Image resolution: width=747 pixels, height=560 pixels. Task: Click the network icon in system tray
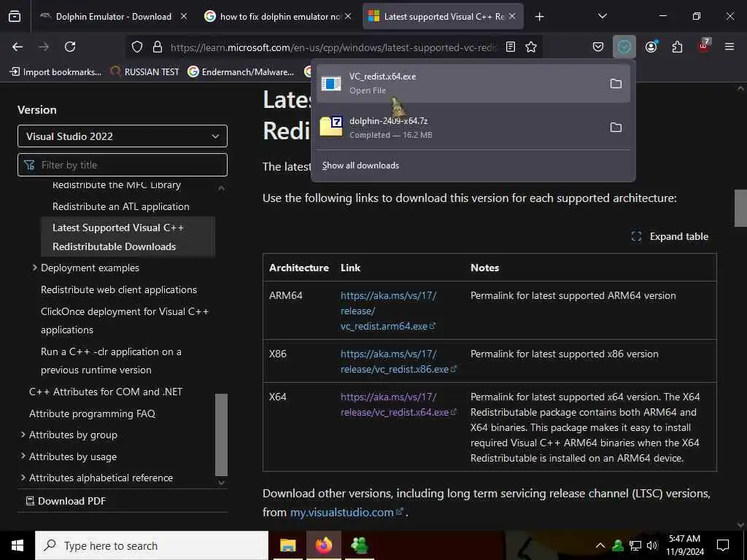[x=635, y=545]
